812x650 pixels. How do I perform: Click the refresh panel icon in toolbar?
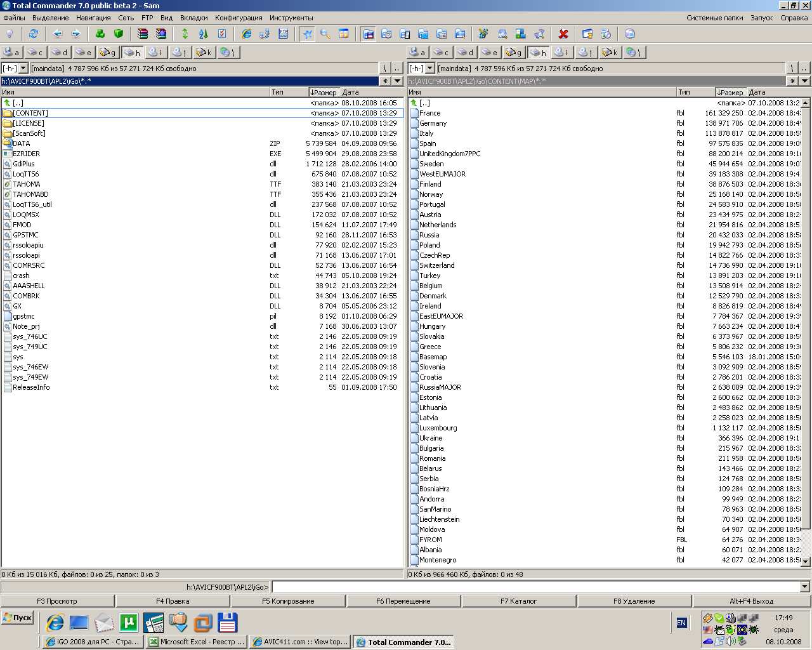[34, 34]
